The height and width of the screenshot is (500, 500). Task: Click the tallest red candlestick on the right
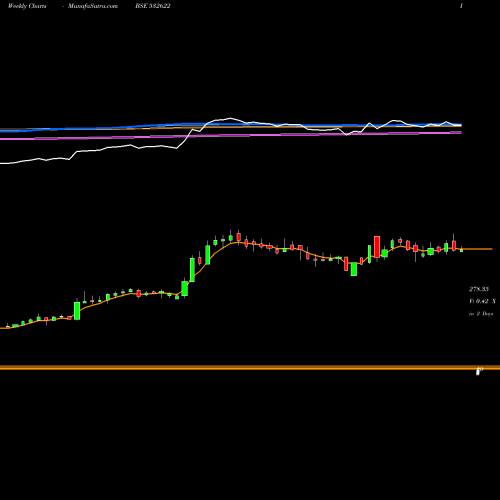coord(377,247)
